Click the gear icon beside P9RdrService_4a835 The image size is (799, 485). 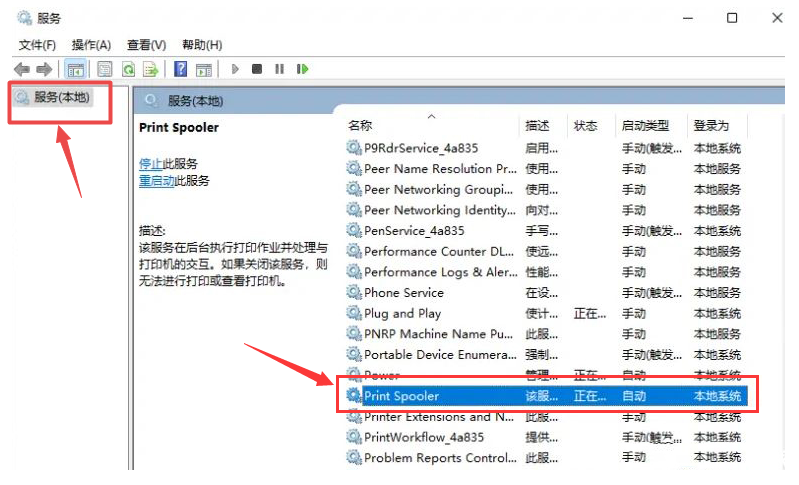[354, 147]
